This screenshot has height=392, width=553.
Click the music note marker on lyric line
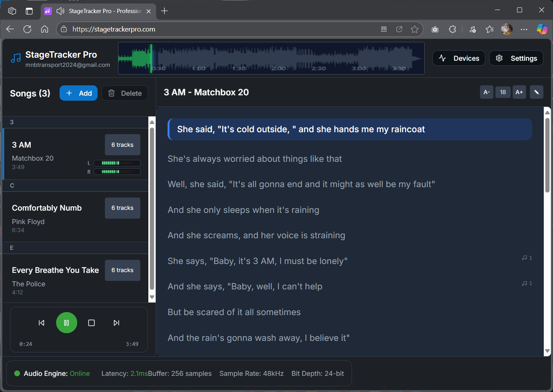(x=526, y=258)
